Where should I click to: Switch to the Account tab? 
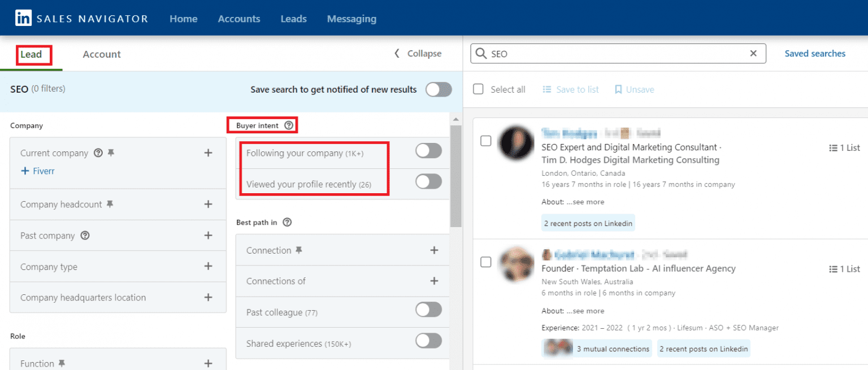(x=101, y=54)
